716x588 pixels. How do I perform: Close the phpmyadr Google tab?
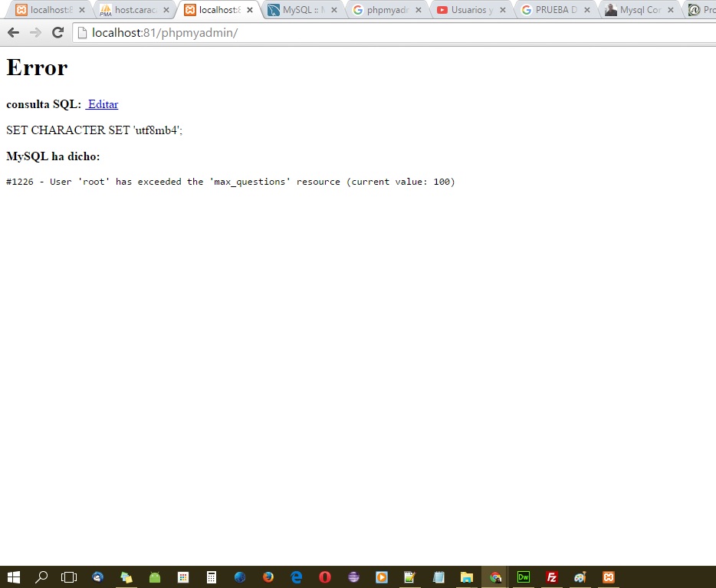[x=419, y=10]
